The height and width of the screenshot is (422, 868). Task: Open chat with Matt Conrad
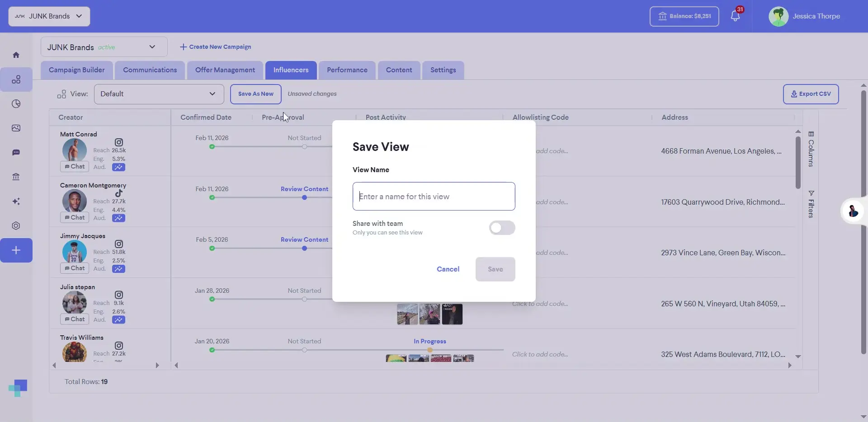click(75, 167)
